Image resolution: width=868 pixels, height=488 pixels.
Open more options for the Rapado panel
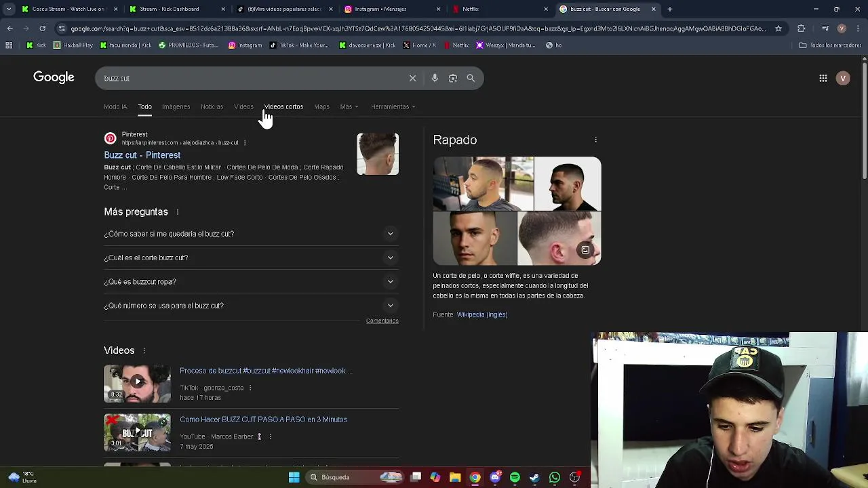tap(596, 140)
